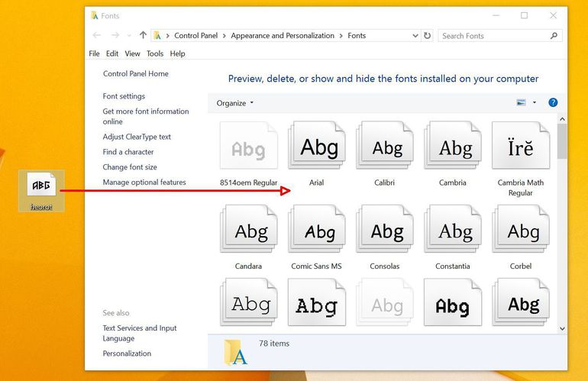Click the search magnifier icon
Image resolution: width=588 pixels, height=381 pixels.
tap(554, 36)
